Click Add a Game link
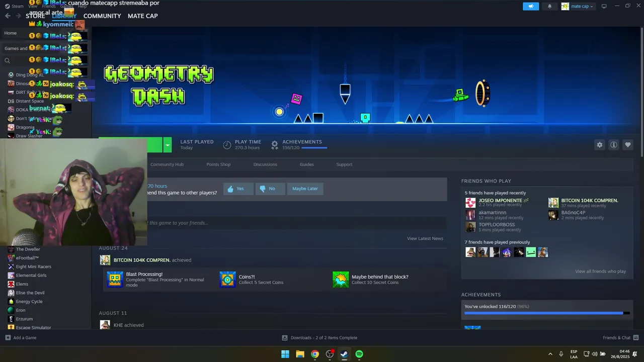The width and height of the screenshot is (644, 362). [25, 337]
